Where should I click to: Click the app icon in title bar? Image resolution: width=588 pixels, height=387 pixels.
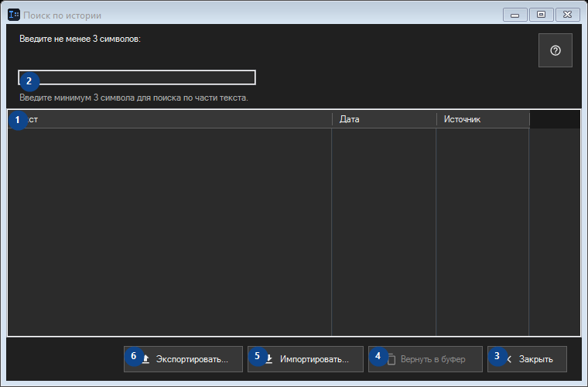click(14, 15)
